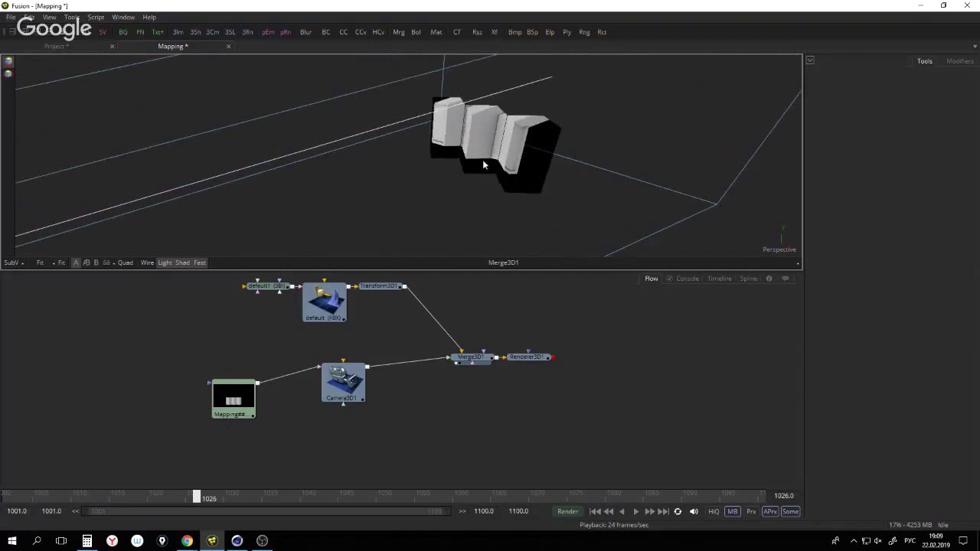Add Color Curves tool (CCv)
The height and width of the screenshot is (551, 980).
click(x=361, y=32)
